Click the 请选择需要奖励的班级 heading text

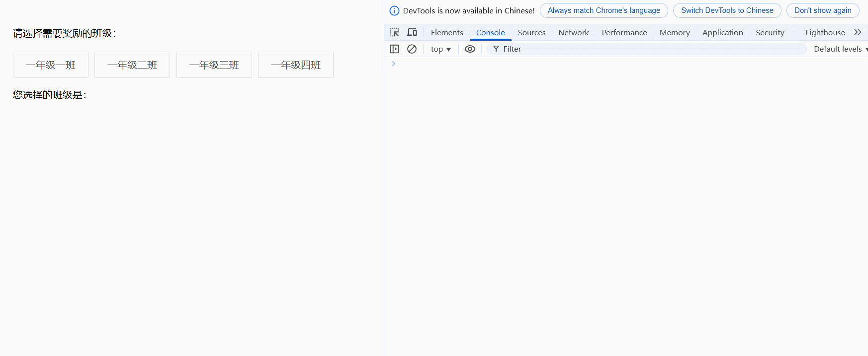tap(65, 33)
